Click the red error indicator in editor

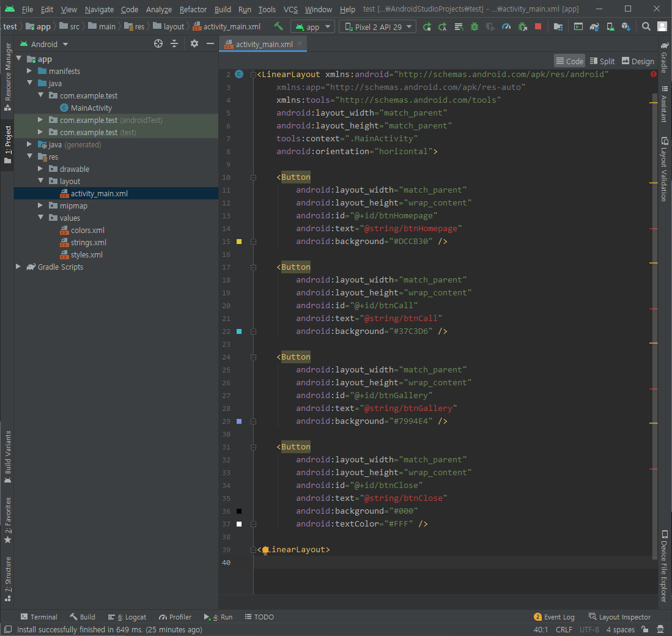coord(653,74)
